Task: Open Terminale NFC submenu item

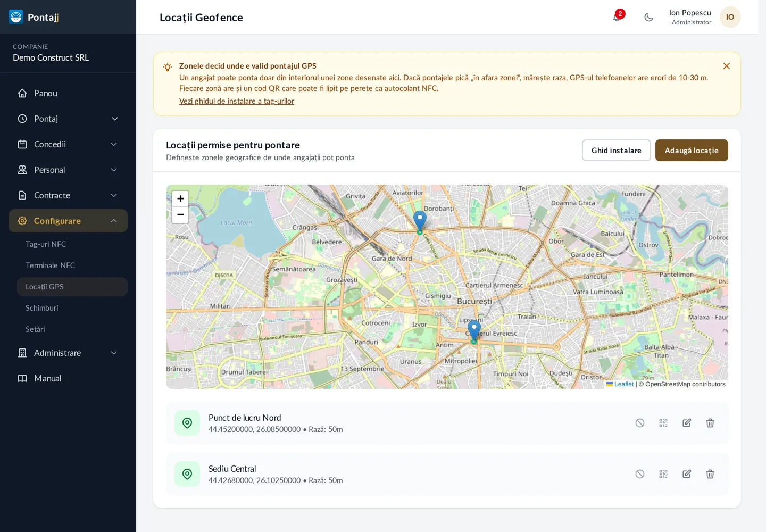Action: pos(72,265)
